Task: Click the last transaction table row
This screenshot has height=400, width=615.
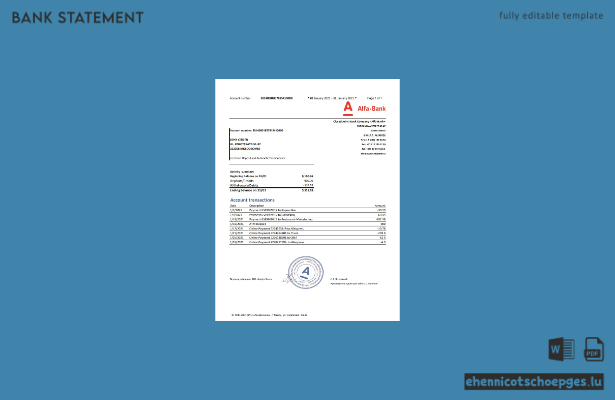Action: pos(308,242)
